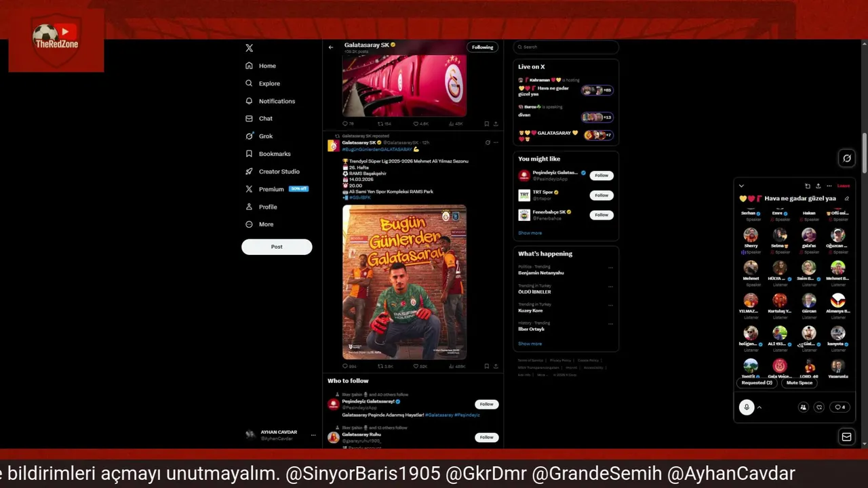This screenshot has height=488, width=868.
Task: Open more options on Galatasaray SK post
Action: (496, 142)
